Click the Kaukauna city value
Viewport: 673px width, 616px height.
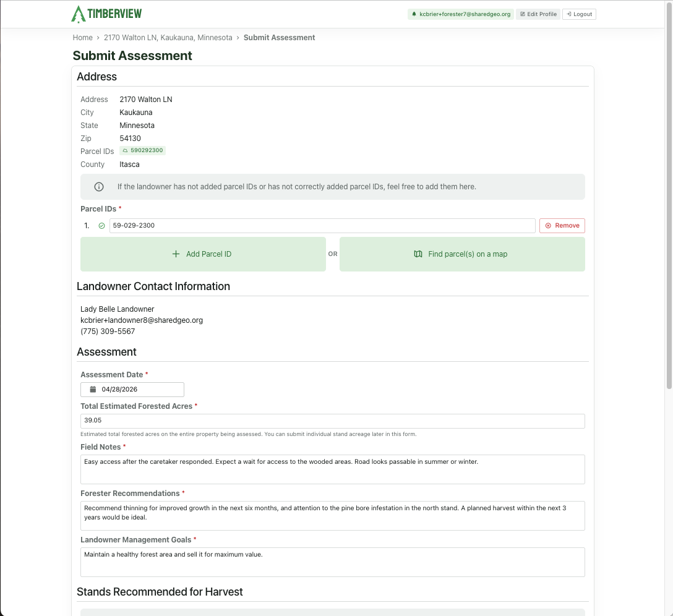pos(136,113)
